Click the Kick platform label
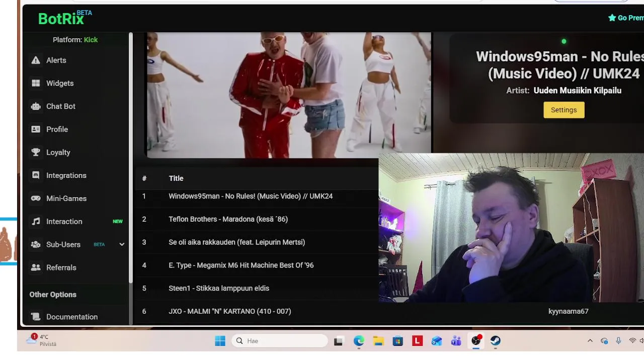644x362 pixels. 91,40
